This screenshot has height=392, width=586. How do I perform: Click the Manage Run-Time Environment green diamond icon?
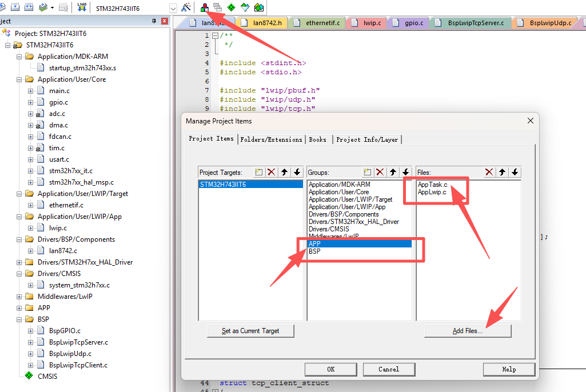tap(231, 7)
